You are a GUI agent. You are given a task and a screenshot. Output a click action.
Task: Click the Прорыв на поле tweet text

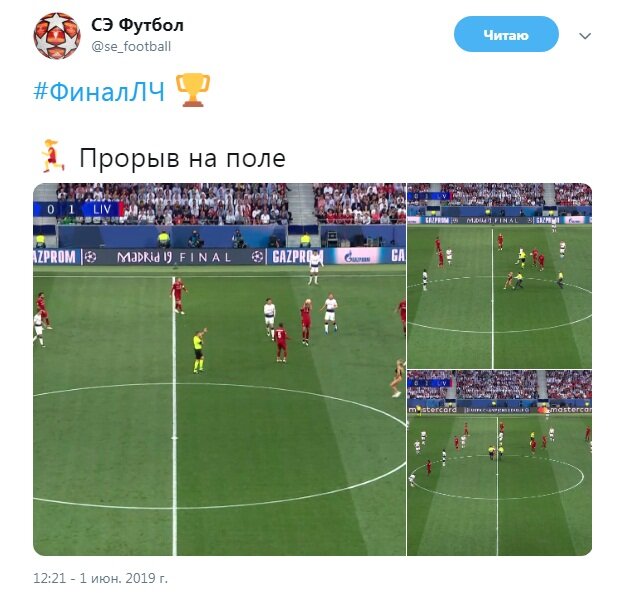tap(182, 158)
